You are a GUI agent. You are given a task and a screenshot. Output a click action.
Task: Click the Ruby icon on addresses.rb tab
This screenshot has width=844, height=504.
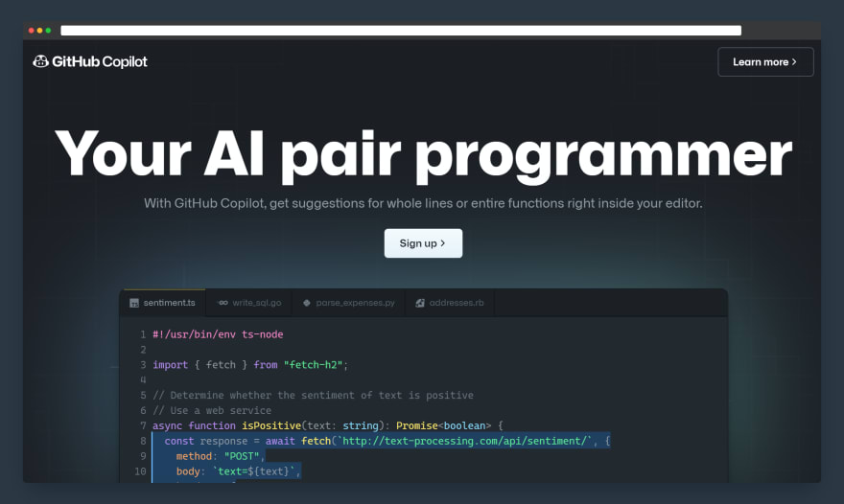pos(420,303)
